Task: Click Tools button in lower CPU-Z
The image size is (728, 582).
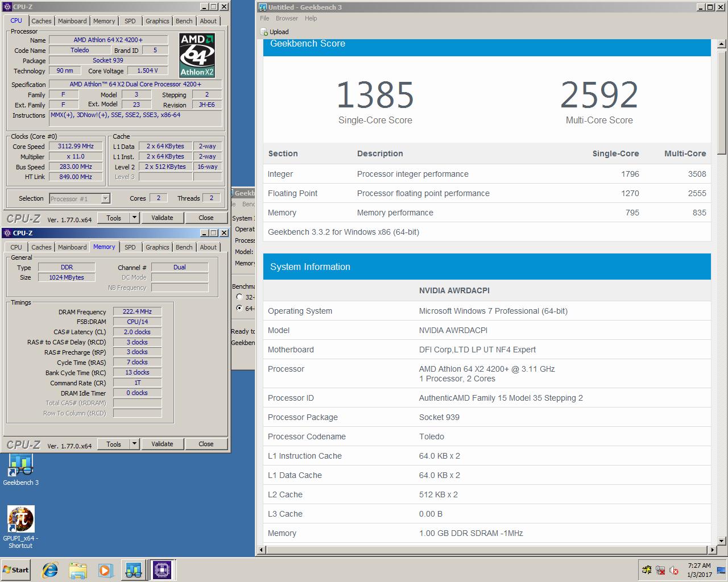Action: click(x=114, y=444)
